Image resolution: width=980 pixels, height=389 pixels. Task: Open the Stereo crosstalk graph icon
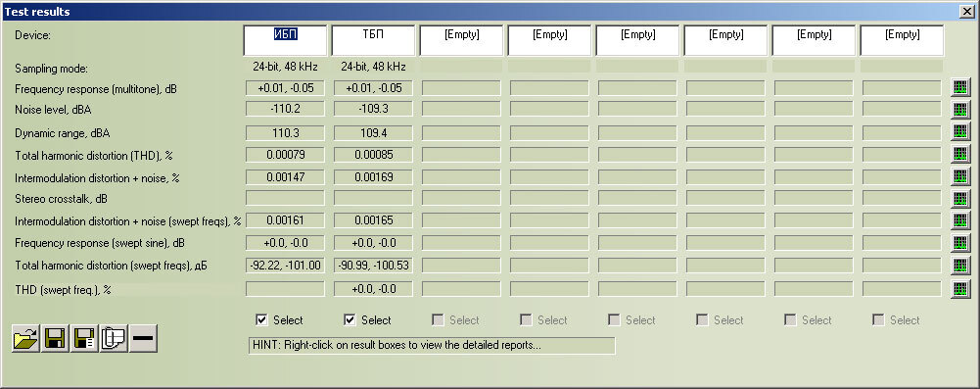(x=960, y=198)
